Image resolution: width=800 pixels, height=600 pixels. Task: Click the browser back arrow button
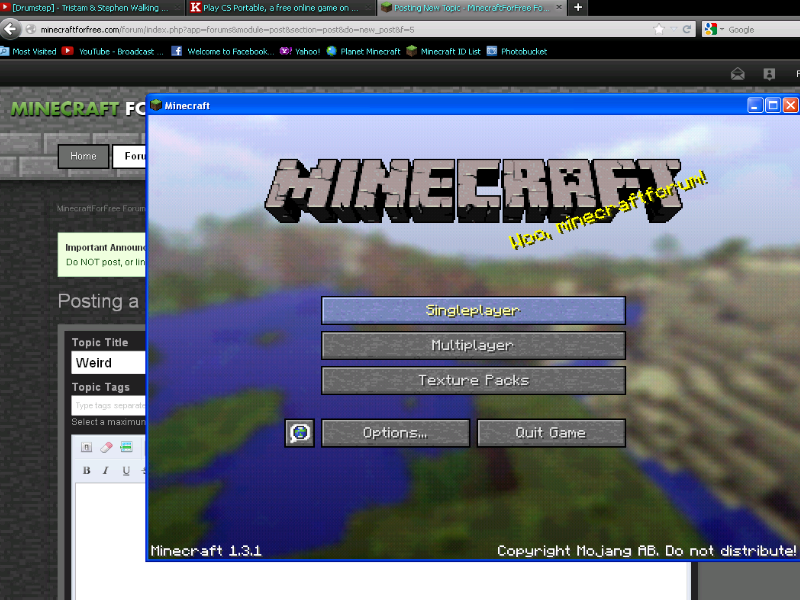click(x=10, y=29)
